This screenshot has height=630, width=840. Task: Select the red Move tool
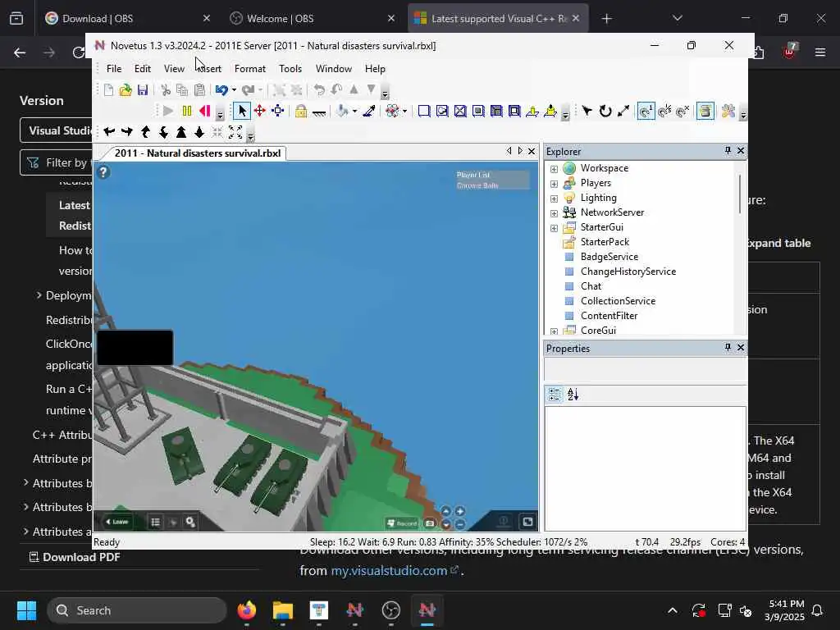260,111
